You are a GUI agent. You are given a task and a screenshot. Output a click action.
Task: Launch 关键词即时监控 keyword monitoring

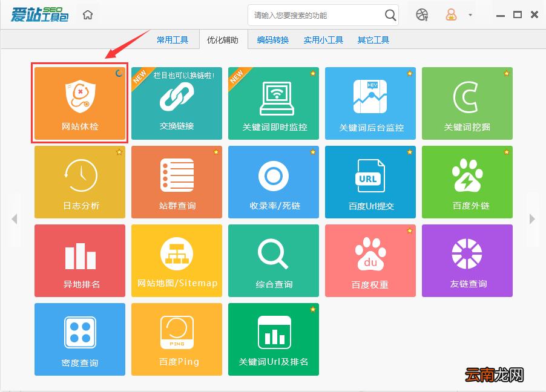[x=274, y=103]
